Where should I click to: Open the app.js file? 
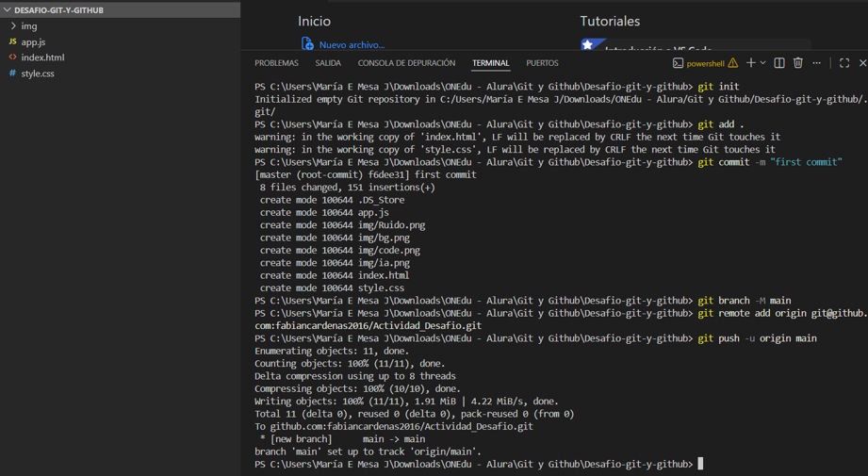(33, 42)
